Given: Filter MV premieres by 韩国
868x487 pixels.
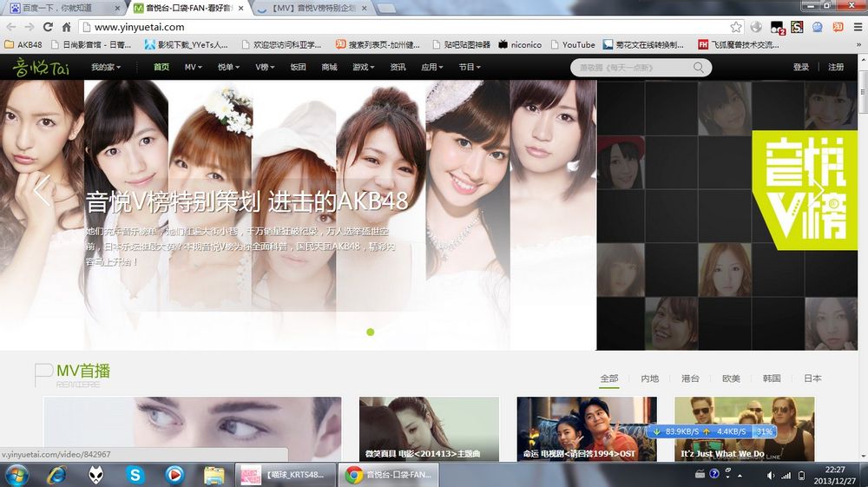Looking at the screenshot, I should coord(772,378).
